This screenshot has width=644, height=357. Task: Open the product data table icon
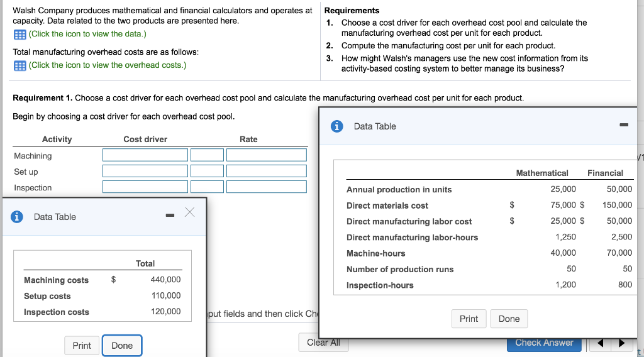point(19,35)
